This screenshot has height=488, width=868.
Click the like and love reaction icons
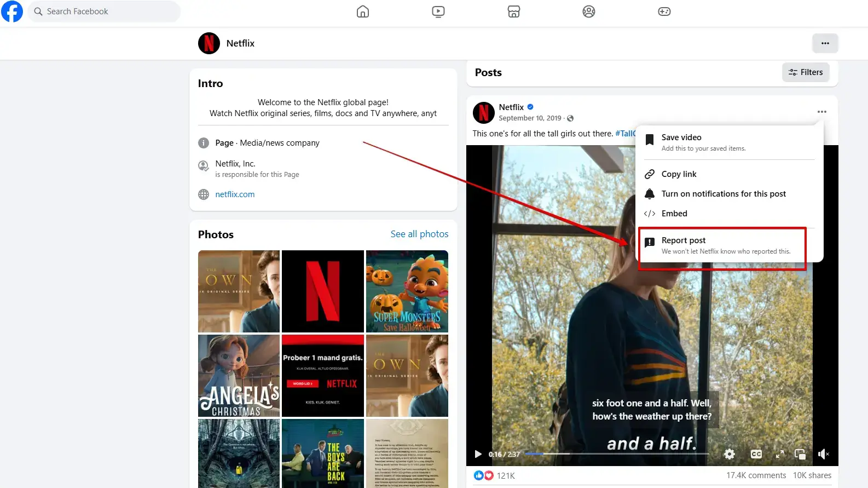pos(484,475)
